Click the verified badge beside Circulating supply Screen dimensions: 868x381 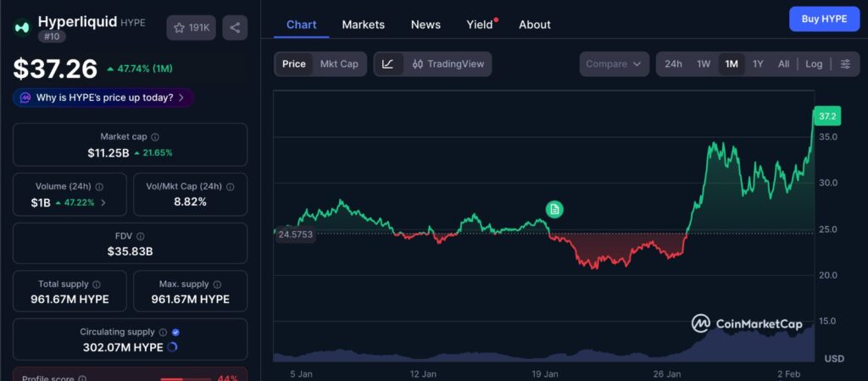175,333
